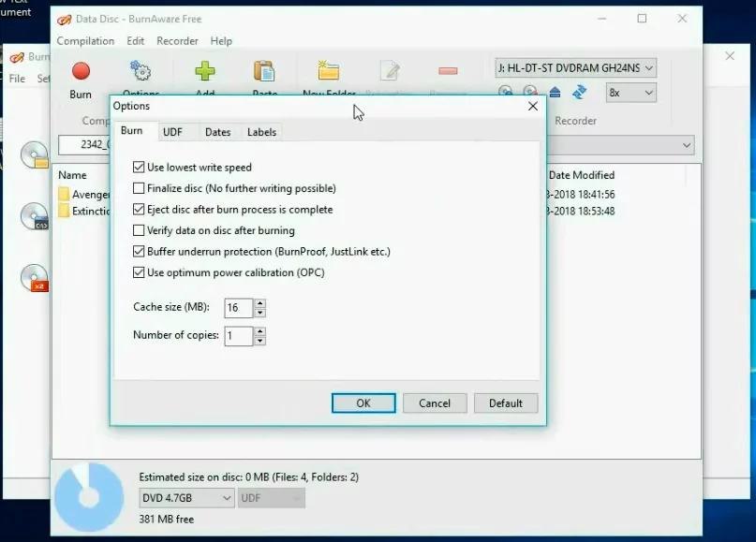Select the date ending 18:53:48
Image resolution: width=756 pixels, height=542 pixels.
point(581,211)
